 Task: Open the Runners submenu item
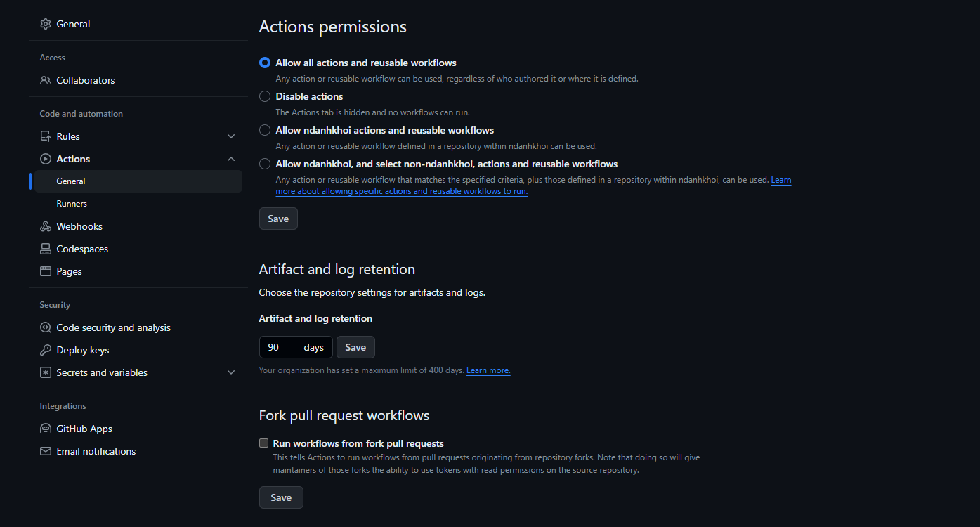[x=72, y=204]
